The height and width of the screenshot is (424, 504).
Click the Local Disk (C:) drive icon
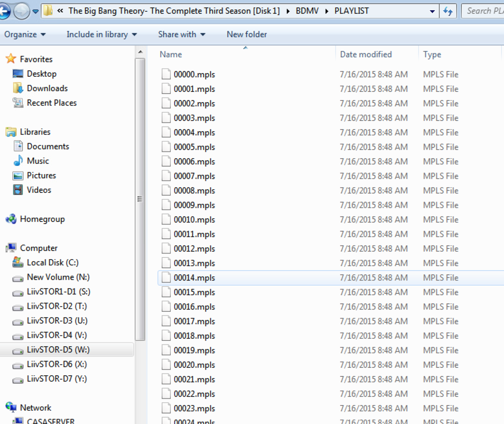18,262
